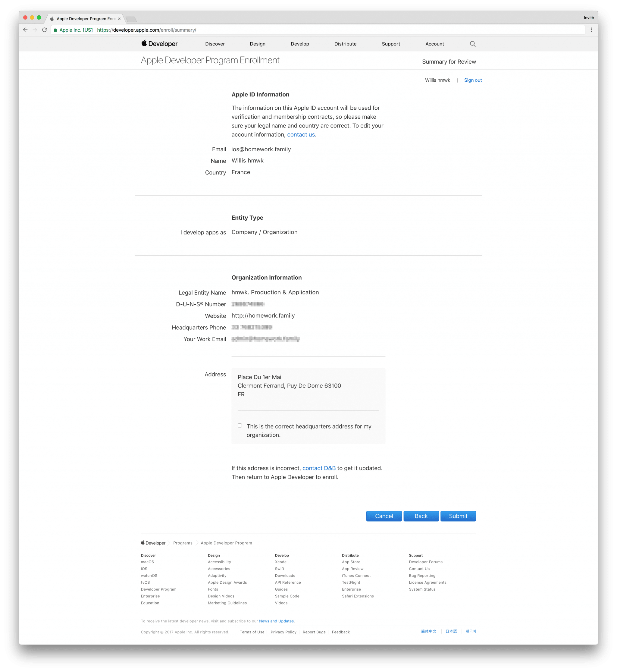Open the Support menu
The image size is (617, 672).
(x=391, y=44)
